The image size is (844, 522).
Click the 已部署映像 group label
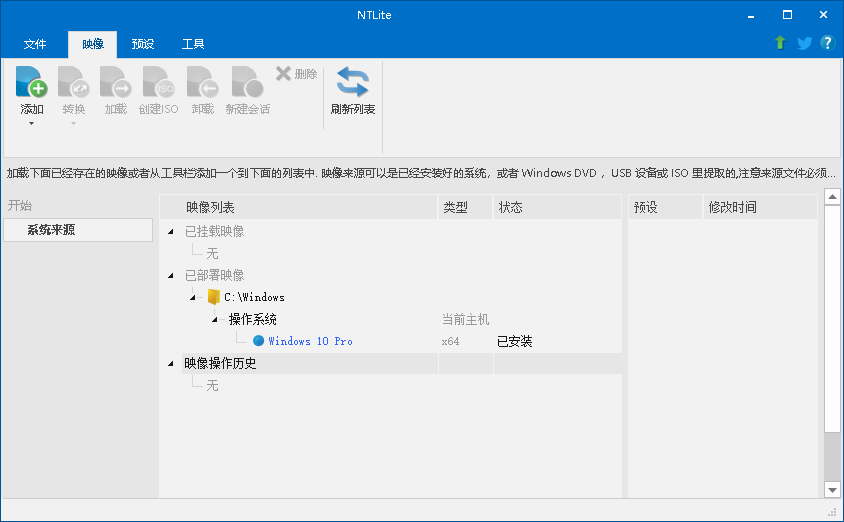(214, 276)
